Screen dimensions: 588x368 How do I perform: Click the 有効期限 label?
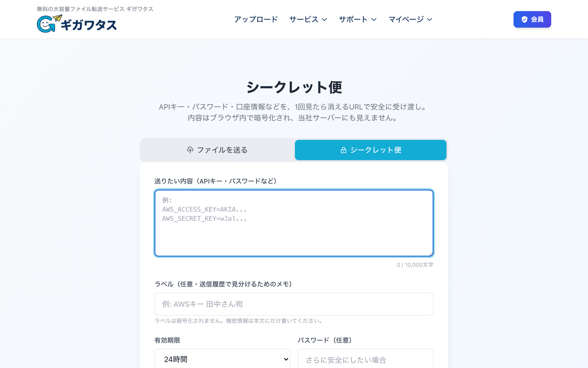point(167,340)
